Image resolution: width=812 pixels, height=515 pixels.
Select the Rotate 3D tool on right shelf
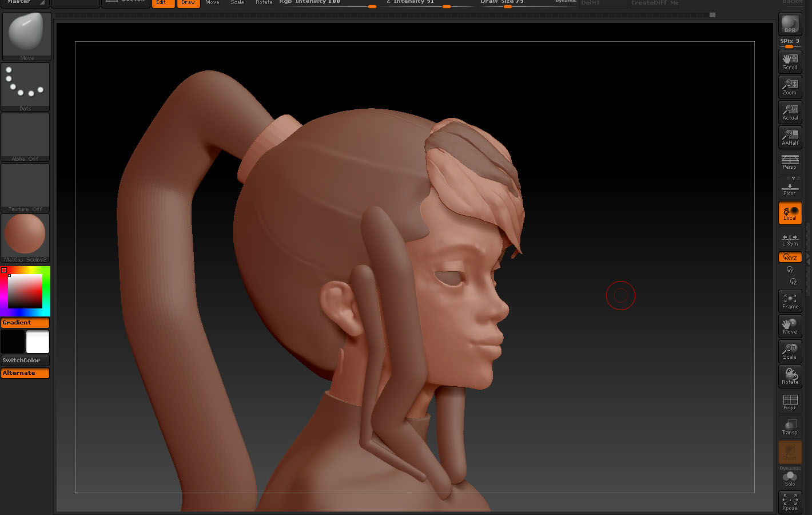coord(790,376)
